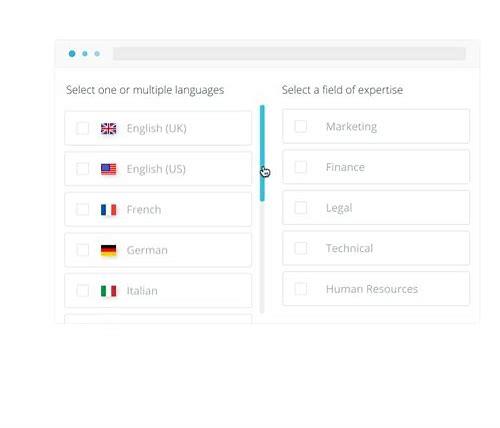Viewport: 500px width, 428px height.
Task: Check the Italian language checkbox
Action: [82, 291]
